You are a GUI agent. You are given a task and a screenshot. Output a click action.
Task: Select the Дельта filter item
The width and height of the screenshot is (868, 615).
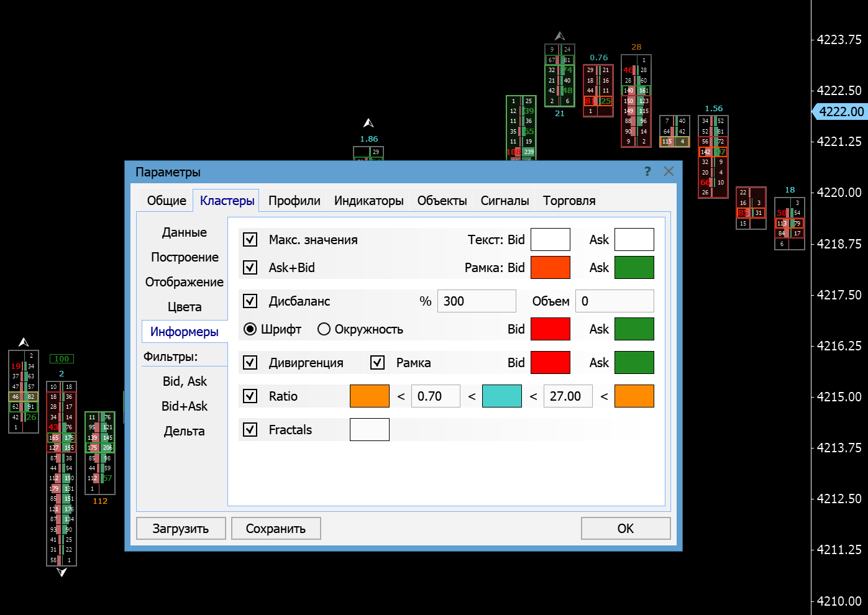click(185, 431)
